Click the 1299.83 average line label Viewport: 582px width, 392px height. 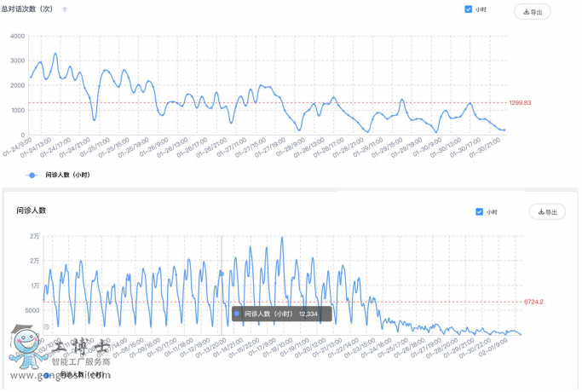[x=520, y=103]
